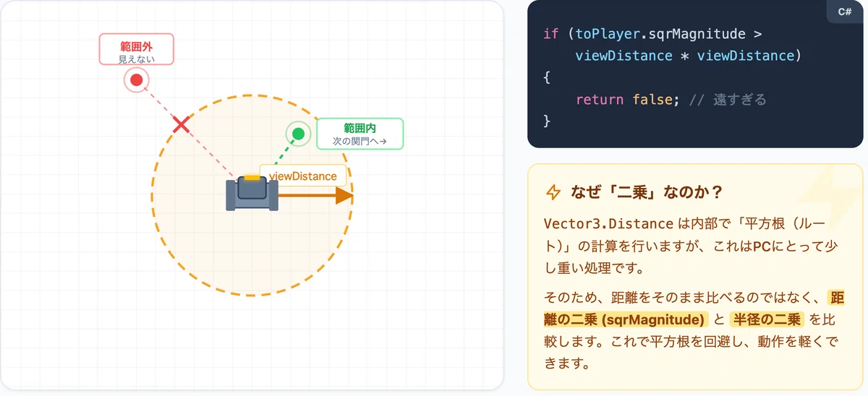Click the highlighted 半径の二乗 term

click(x=767, y=319)
